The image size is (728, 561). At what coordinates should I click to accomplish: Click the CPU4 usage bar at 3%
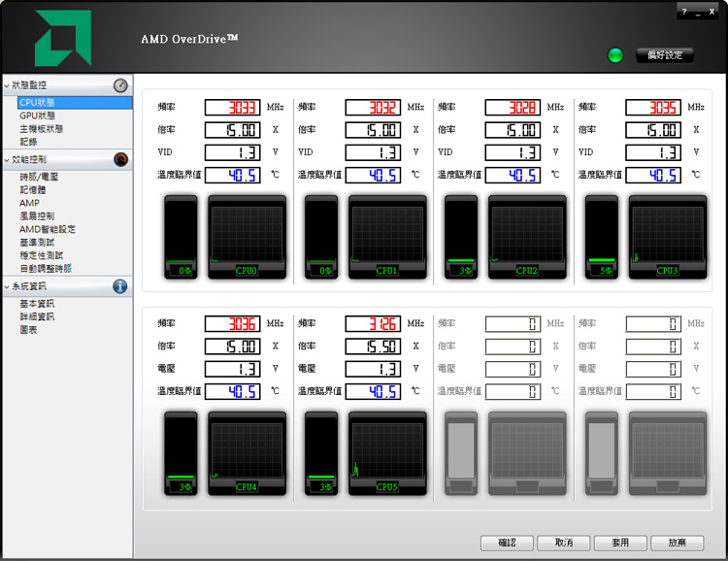[x=181, y=453]
